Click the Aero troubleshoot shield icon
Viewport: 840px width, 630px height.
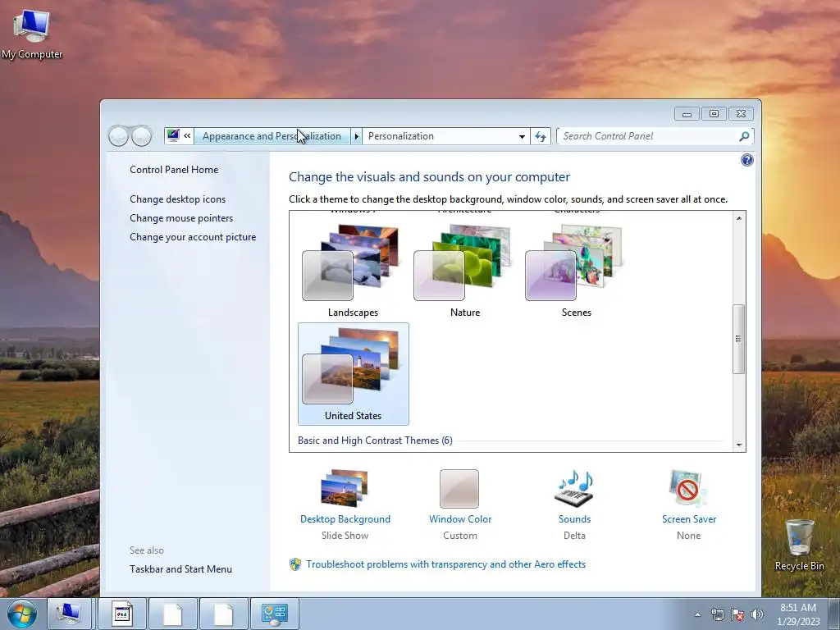coord(295,564)
